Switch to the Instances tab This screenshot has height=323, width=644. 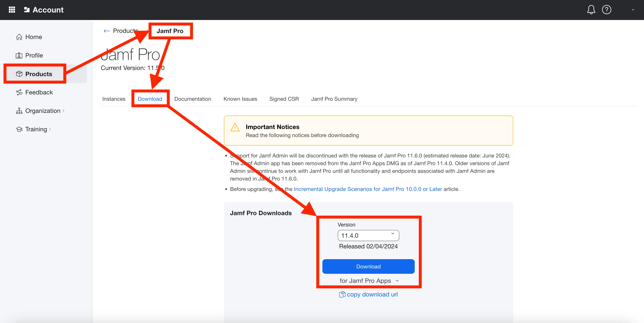point(114,99)
